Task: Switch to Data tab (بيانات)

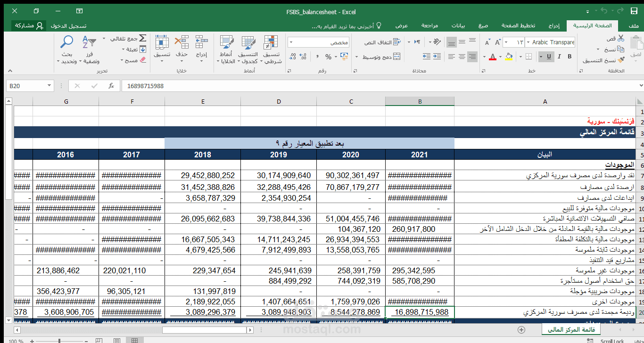Action: click(458, 25)
